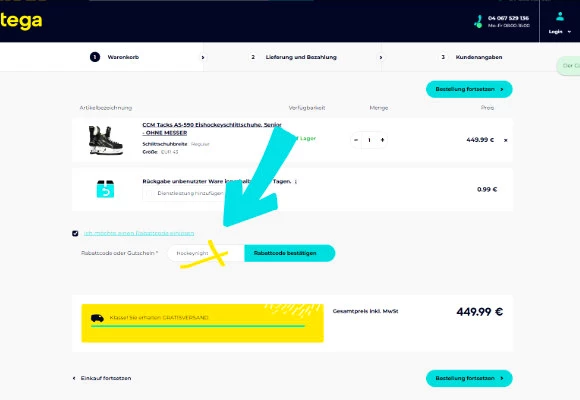Click the delivery truck icon in yellow banner

[x=97, y=318]
